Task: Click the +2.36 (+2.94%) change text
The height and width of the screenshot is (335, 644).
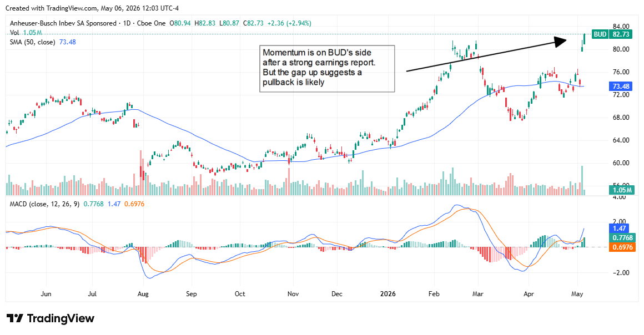Action: [x=289, y=23]
